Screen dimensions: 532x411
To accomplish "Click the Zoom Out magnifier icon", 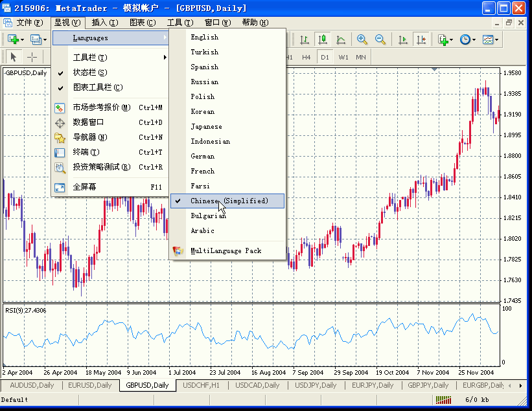I will tap(380, 39).
